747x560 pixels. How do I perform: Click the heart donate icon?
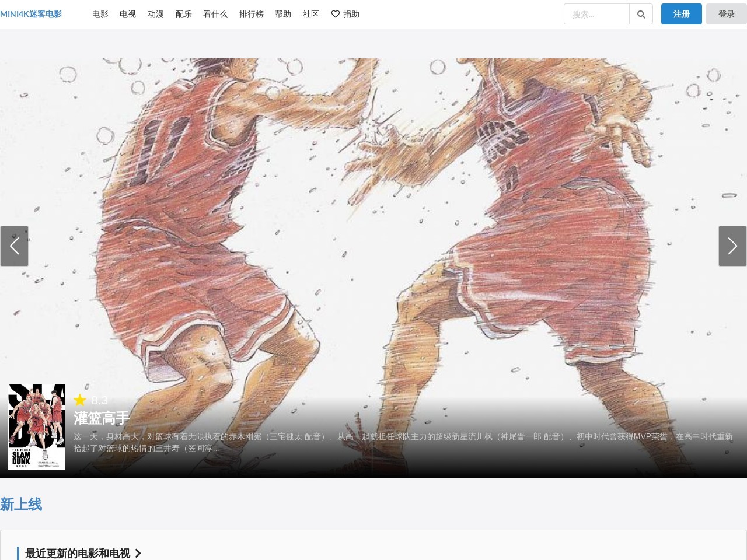(336, 14)
